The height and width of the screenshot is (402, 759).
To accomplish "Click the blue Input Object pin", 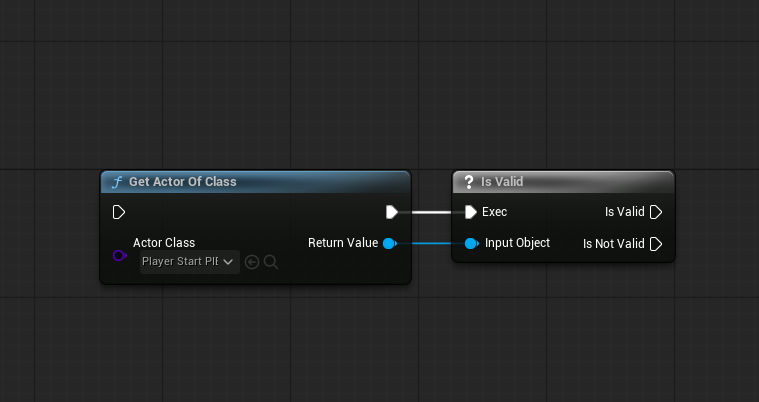I will [x=471, y=243].
